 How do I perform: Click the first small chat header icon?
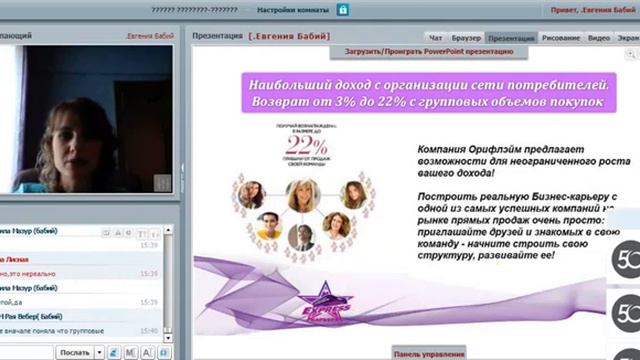click(x=106, y=233)
